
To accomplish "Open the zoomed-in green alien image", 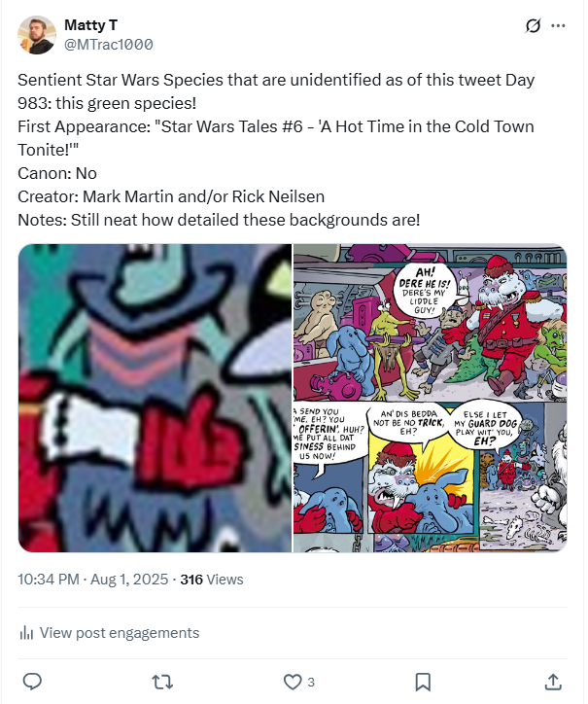I will tap(155, 398).
